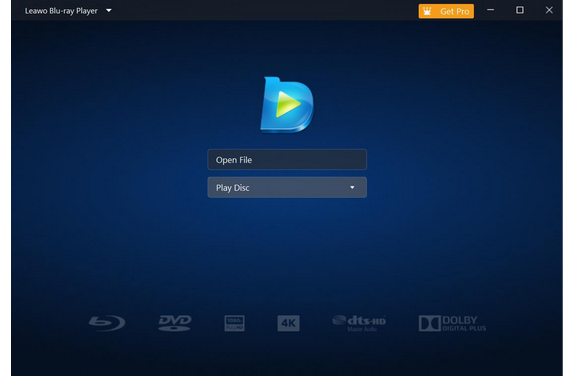The image size is (569, 379).
Task: Click the Leawo play logo icon
Action: point(287,105)
